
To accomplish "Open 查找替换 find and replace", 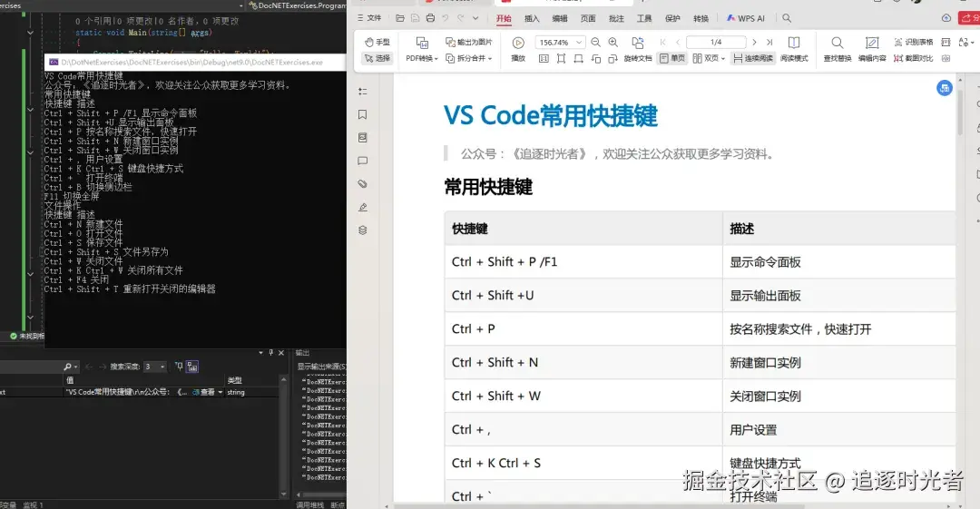I will pos(837,49).
